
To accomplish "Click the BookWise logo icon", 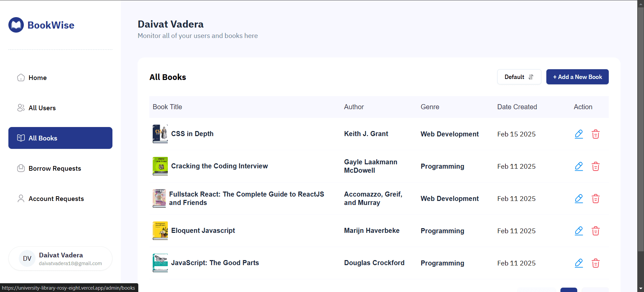I will [16, 25].
